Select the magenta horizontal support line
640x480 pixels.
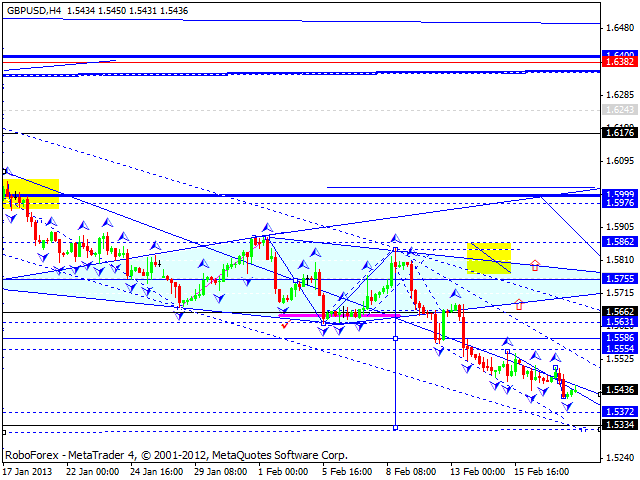pos(339,316)
